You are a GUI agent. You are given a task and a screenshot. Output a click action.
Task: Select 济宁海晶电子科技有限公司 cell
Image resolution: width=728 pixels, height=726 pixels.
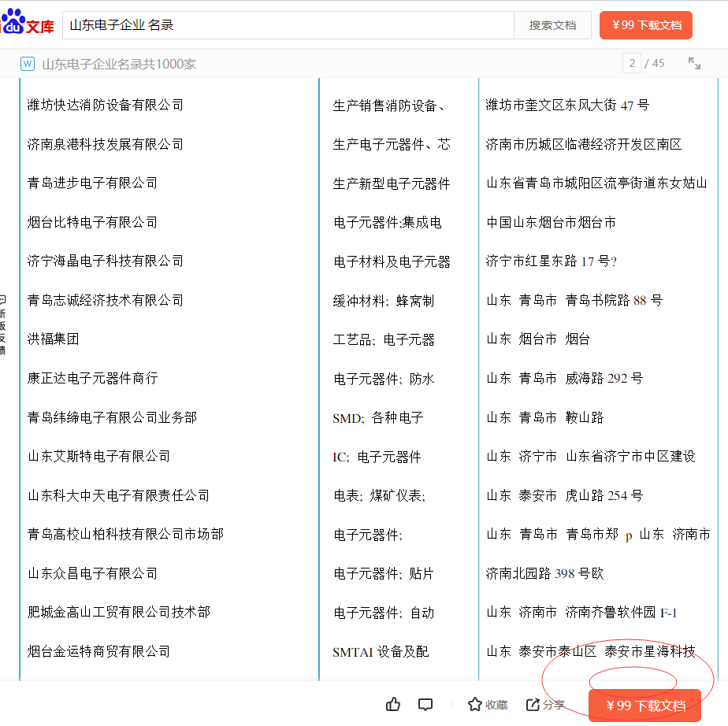pos(106,261)
